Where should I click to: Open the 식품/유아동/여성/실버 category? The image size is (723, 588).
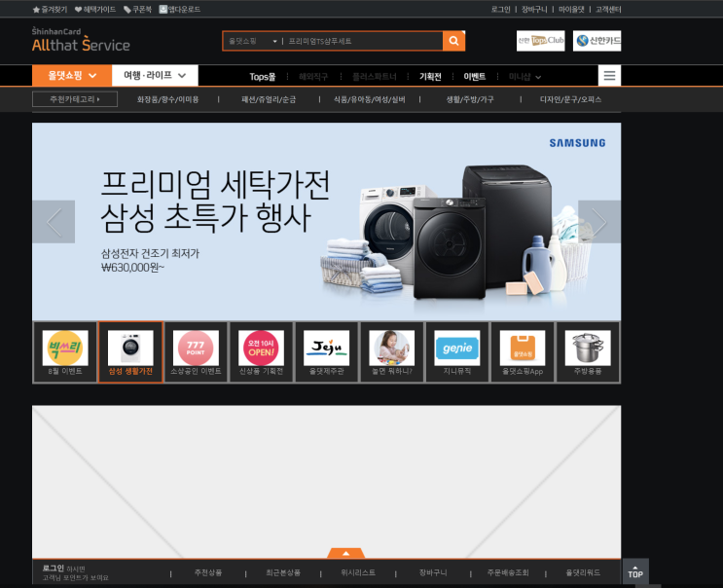tap(370, 99)
